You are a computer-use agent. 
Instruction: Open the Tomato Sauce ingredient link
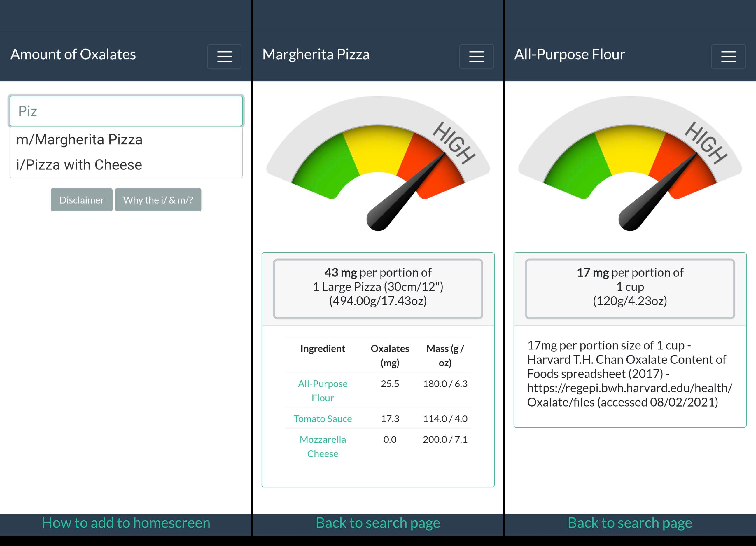coord(322,419)
